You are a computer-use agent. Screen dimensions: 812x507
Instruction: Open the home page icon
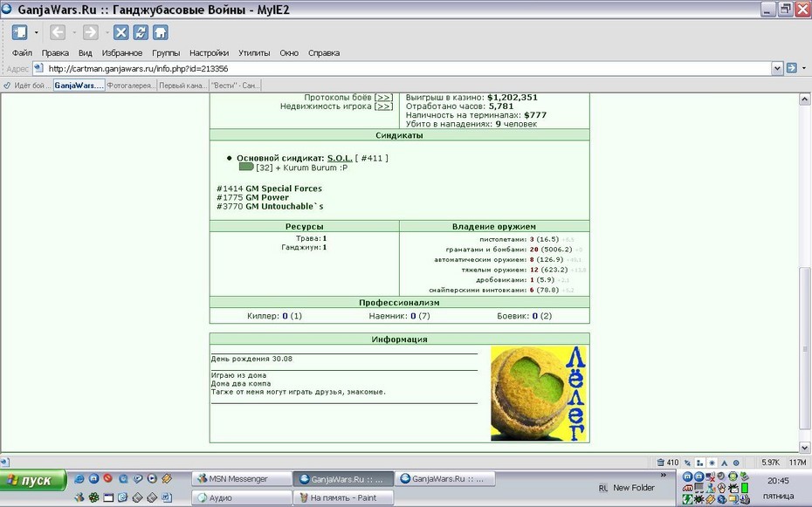pyautogui.click(x=161, y=32)
